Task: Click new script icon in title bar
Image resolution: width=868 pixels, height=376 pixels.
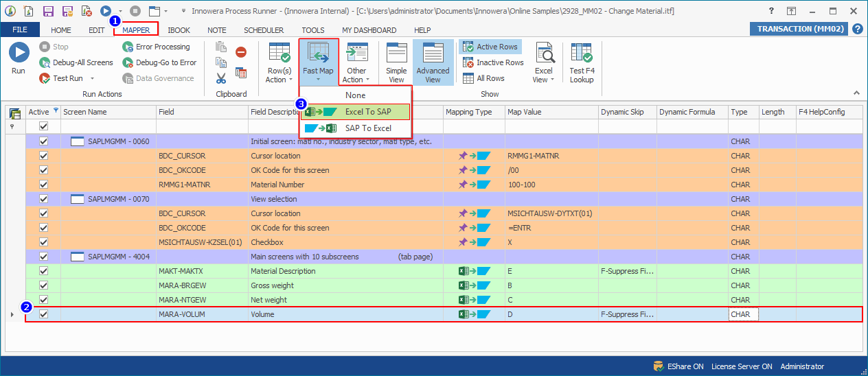Action: click(27, 11)
